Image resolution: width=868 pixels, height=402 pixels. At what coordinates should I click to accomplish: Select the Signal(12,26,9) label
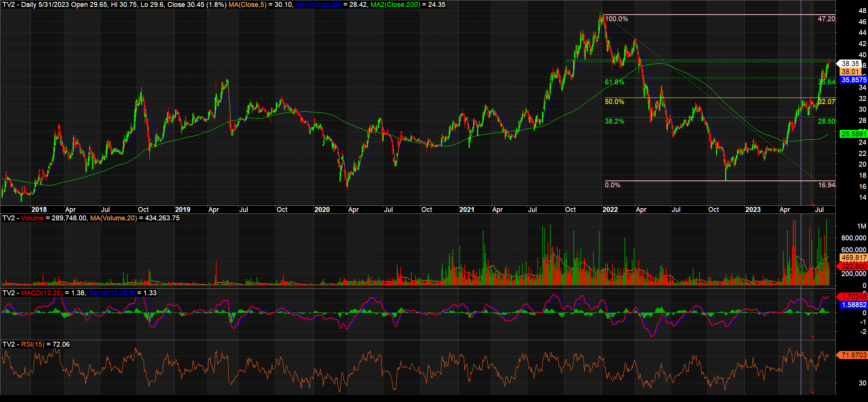[x=112, y=293]
